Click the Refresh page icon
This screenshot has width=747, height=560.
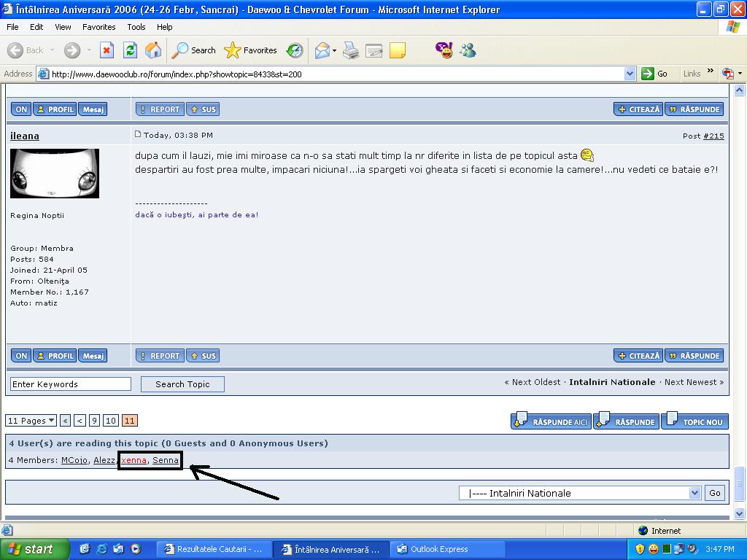130,50
